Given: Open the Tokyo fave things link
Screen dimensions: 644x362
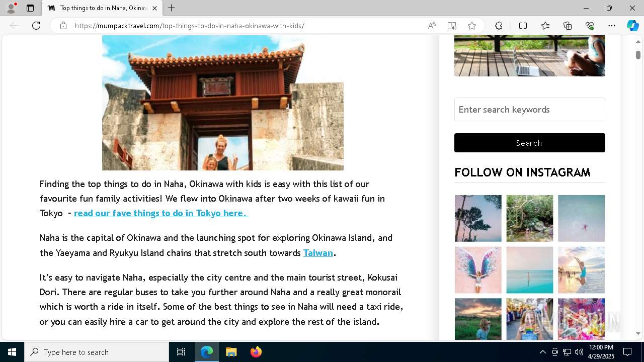Looking at the screenshot, I should [x=161, y=213].
